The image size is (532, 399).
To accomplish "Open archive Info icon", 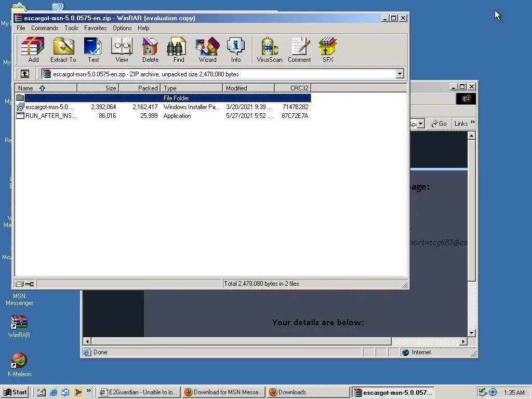I will [x=236, y=50].
